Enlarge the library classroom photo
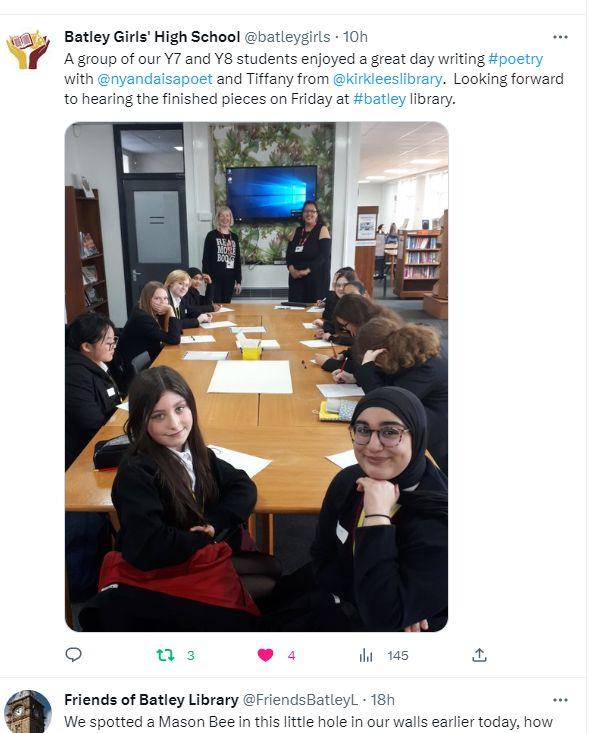Screen dimensions: 594x733 point(257,377)
